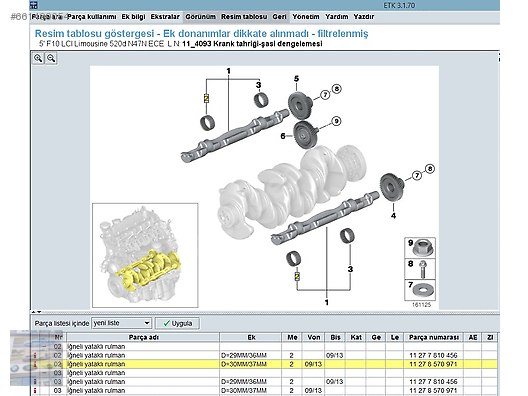
Task: Select the washer thumbnail numbered 7
Action: pos(420,290)
